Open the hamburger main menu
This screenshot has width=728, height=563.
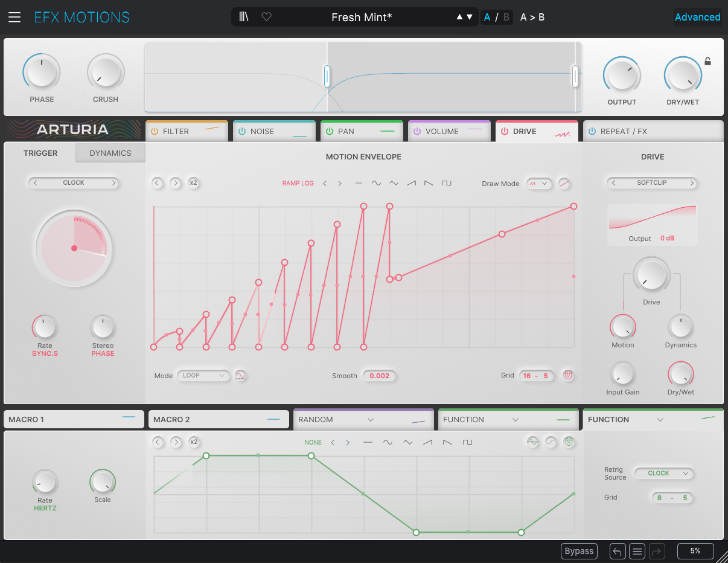[14, 17]
